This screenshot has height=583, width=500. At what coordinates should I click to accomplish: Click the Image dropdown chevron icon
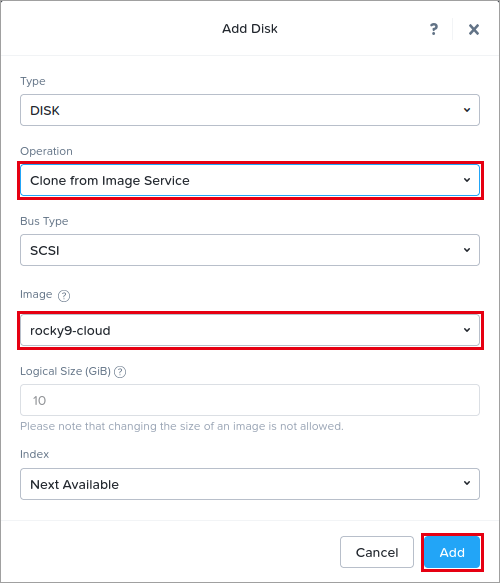pos(467,330)
